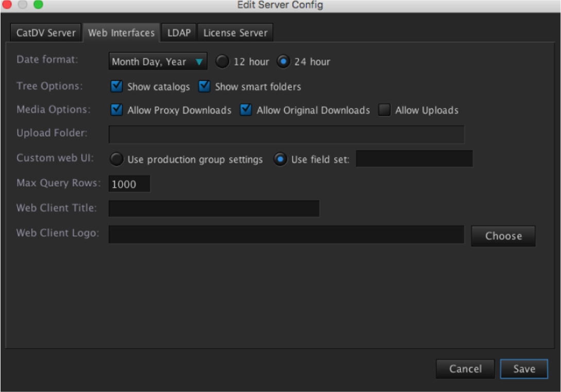
Task: Toggle Allow Original Downloads checkbox
Action: tap(246, 110)
